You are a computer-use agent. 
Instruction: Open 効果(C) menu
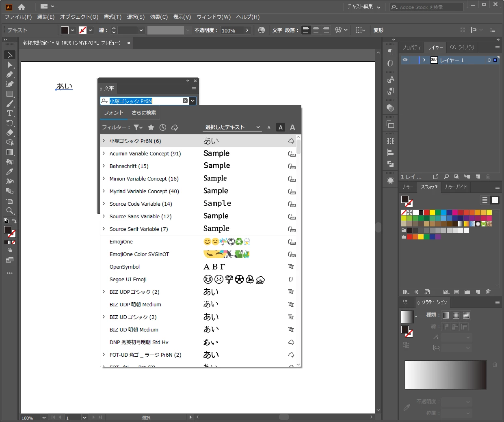click(159, 17)
